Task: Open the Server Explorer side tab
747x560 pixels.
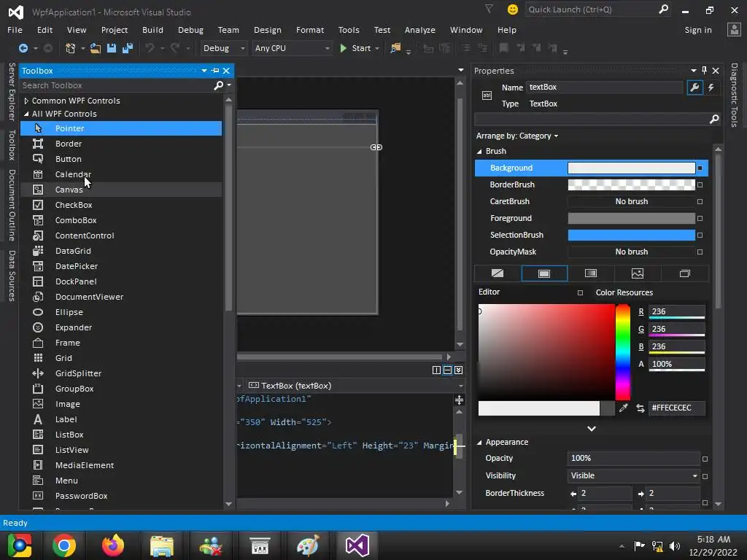Action: point(12,91)
